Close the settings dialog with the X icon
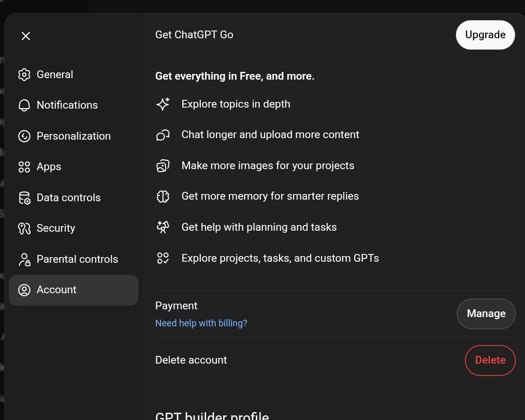The width and height of the screenshot is (525, 420). [x=26, y=36]
